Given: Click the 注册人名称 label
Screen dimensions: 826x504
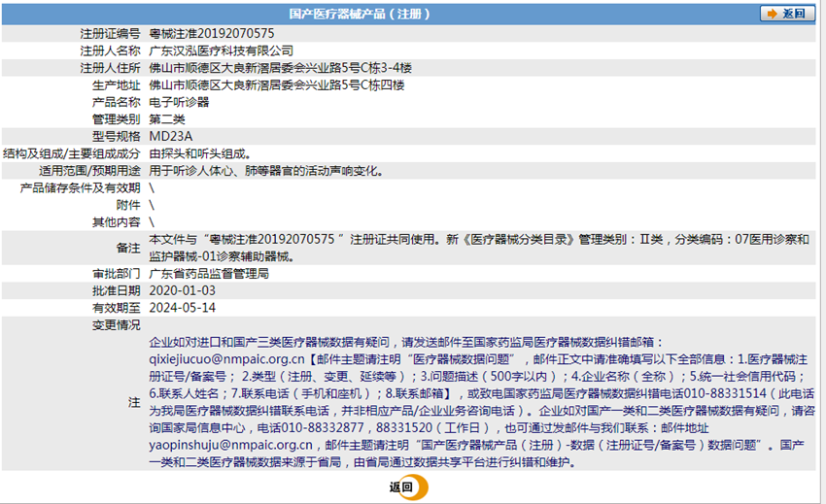Looking at the screenshot, I should coord(110,51).
